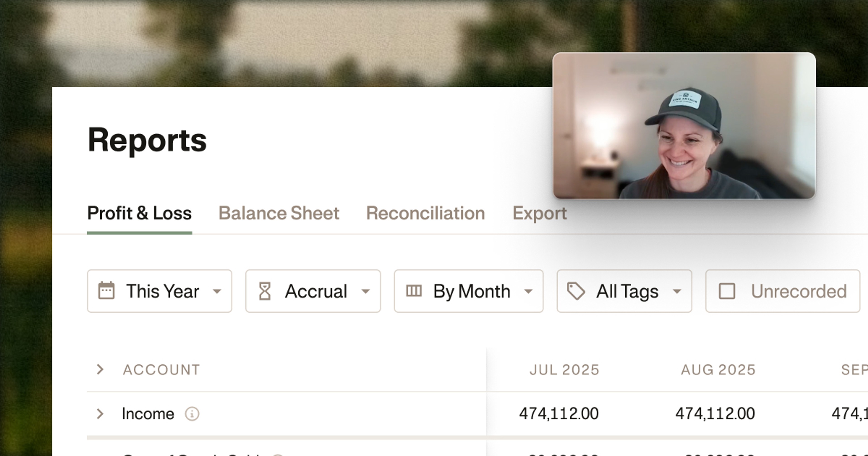Expand all accounts via ACCOUNT header chevron
The height and width of the screenshot is (456, 868).
[100, 369]
